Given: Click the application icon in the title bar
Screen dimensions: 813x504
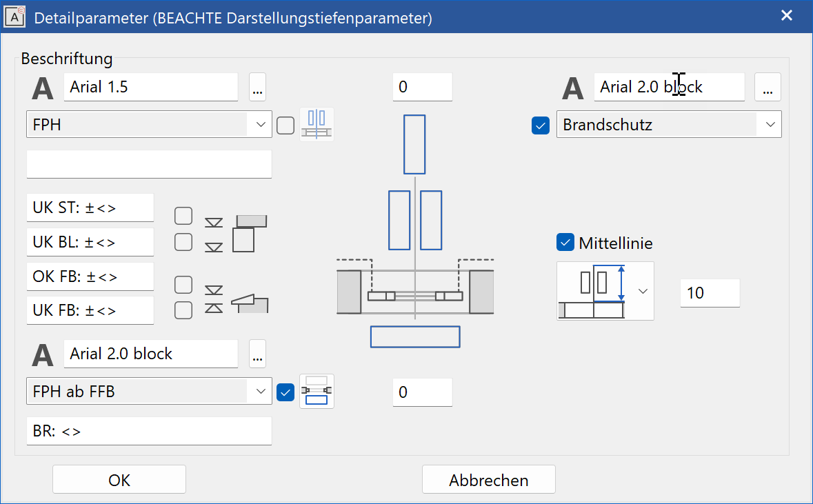Looking at the screenshot, I should (x=14, y=17).
